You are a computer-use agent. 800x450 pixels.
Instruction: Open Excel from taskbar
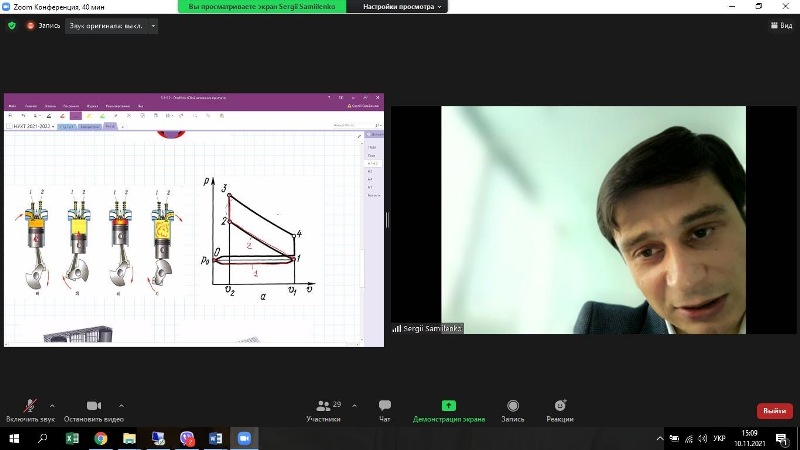tap(72, 438)
